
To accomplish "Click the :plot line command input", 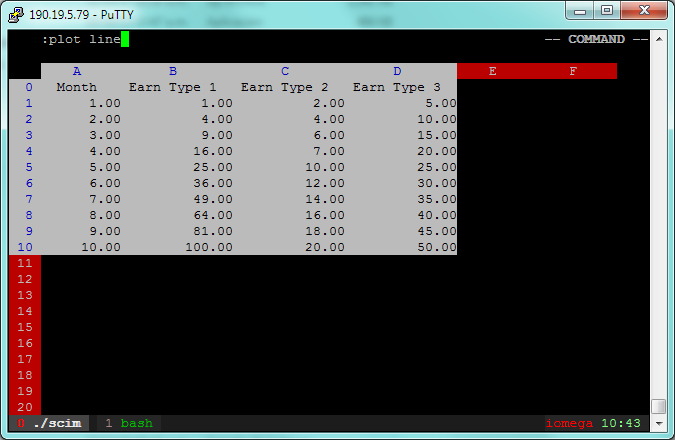I will coord(85,39).
